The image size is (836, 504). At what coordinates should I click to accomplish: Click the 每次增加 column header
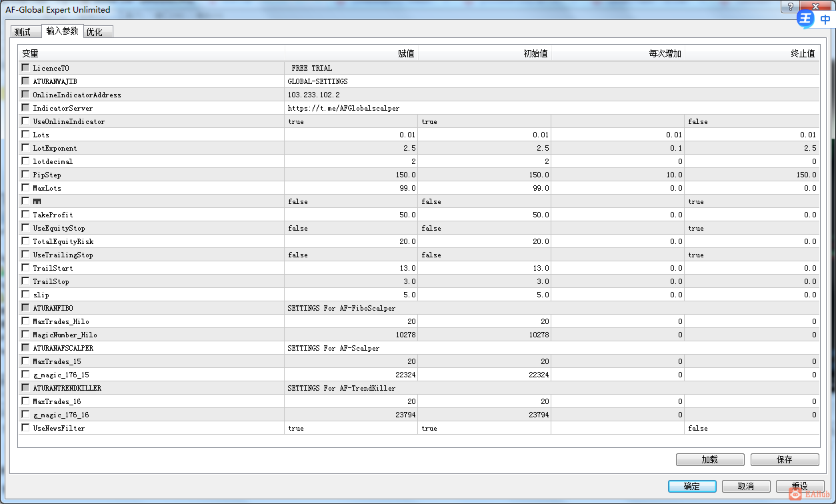(x=618, y=54)
